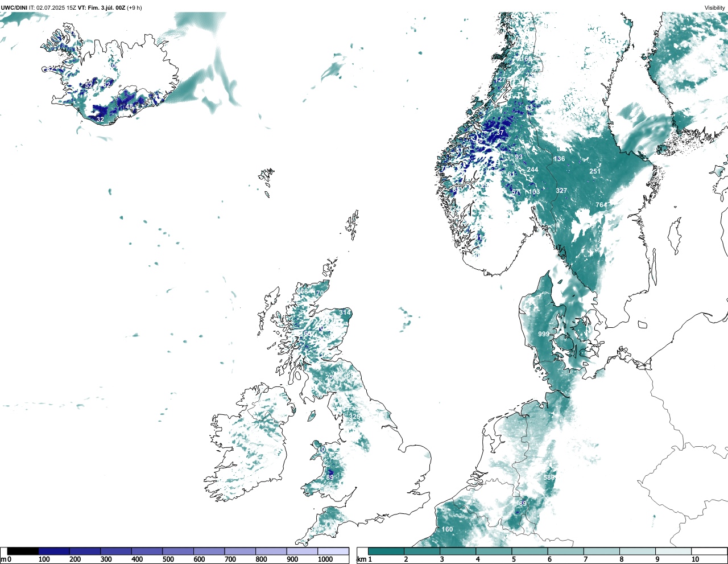Click the '251' value over Sweden

coord(595,171)
